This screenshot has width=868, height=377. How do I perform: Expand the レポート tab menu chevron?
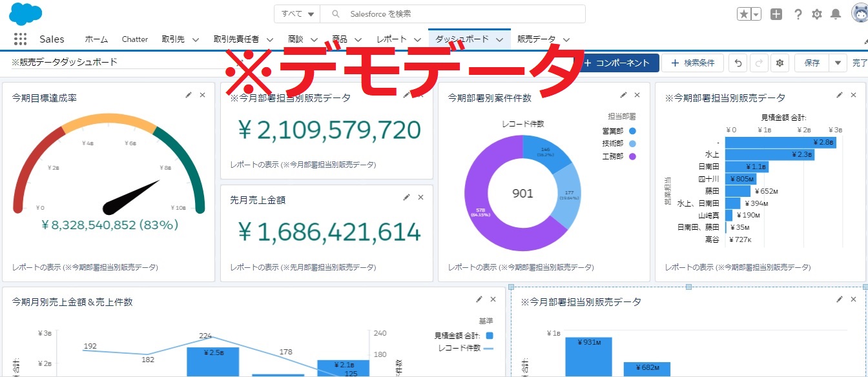pos(417,39)
